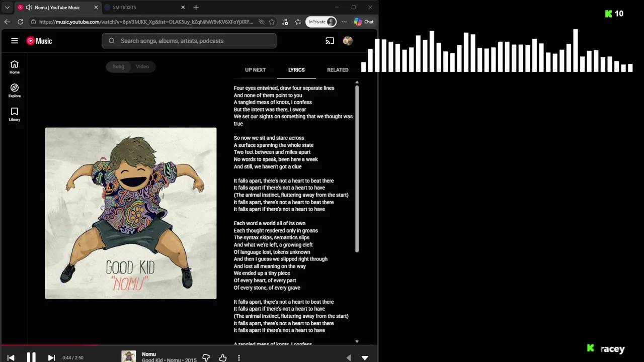Switch to the UP NEXT tab
Viewport: 644px width, 362px height.
point(256,70)
